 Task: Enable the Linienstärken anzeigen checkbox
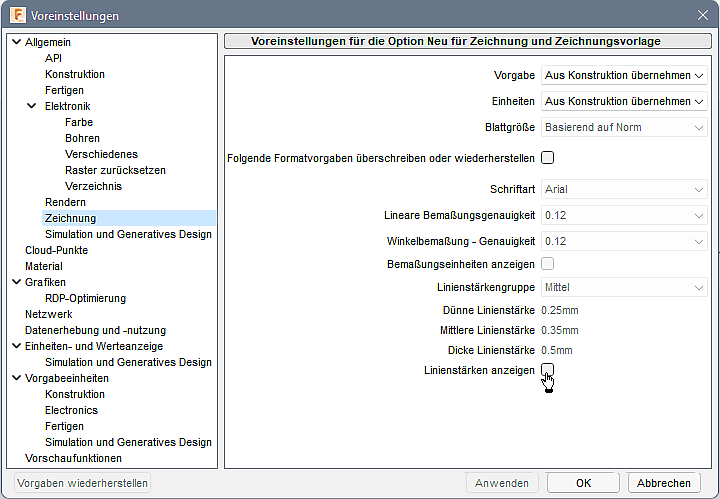pyautogui.click(x=547, y=370)
